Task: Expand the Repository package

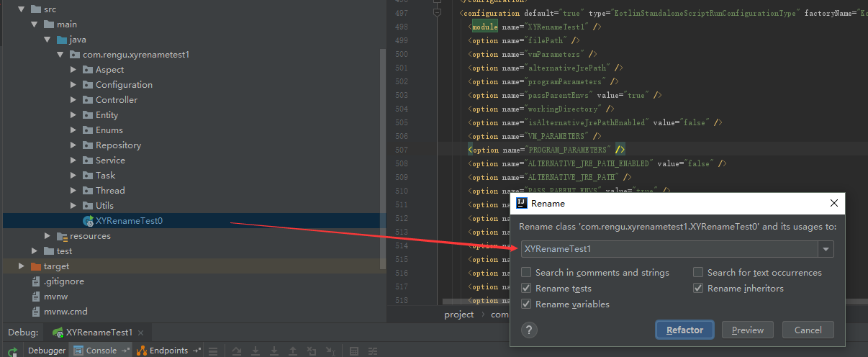Action: coord(73,145)
